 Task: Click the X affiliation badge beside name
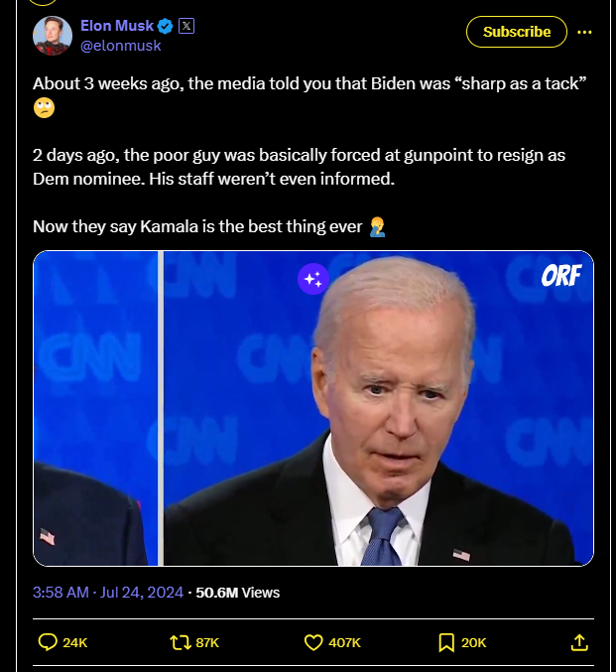point(186,26)
